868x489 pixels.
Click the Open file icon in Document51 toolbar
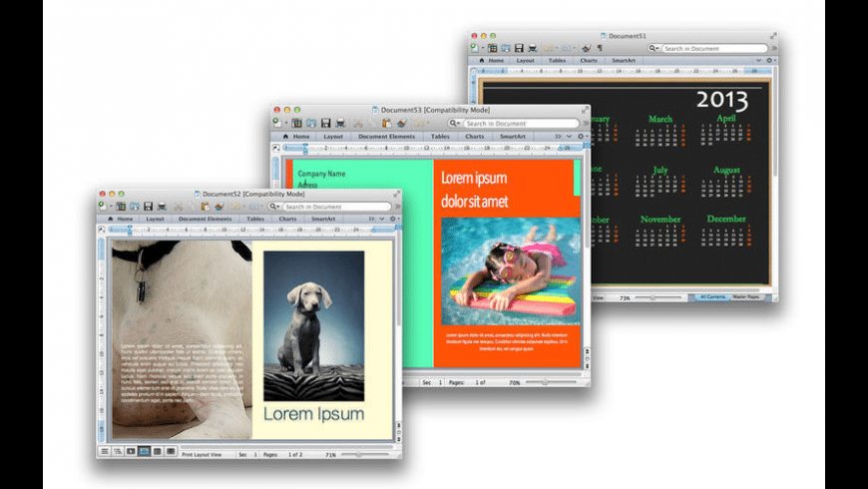[x=506, y=48]
